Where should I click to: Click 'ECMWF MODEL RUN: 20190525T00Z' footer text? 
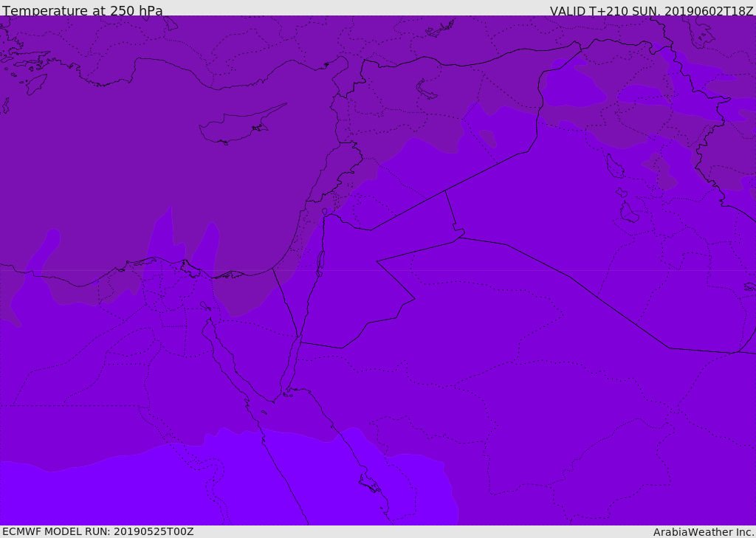point(98,531)
